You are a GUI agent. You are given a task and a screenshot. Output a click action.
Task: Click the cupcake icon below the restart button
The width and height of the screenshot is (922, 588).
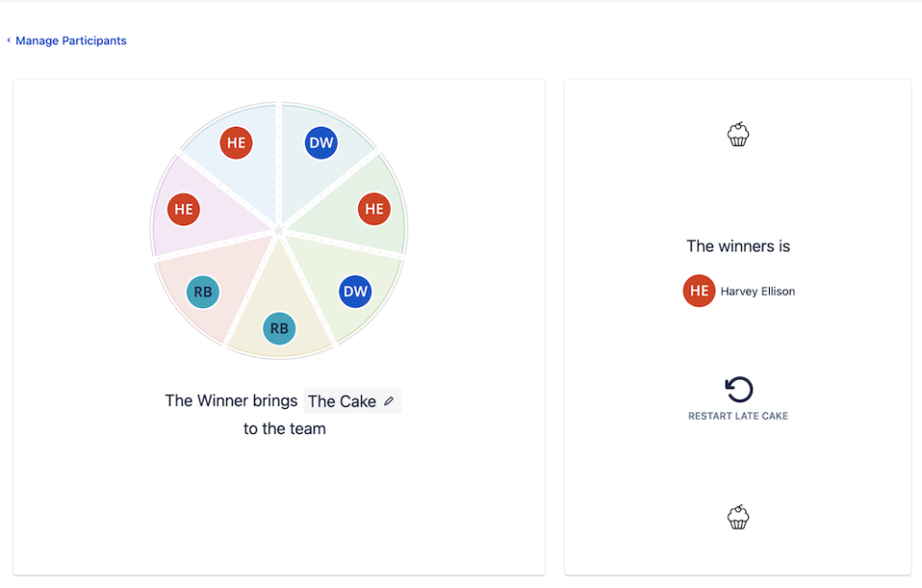pyautogui.click(x=738, y=517)
